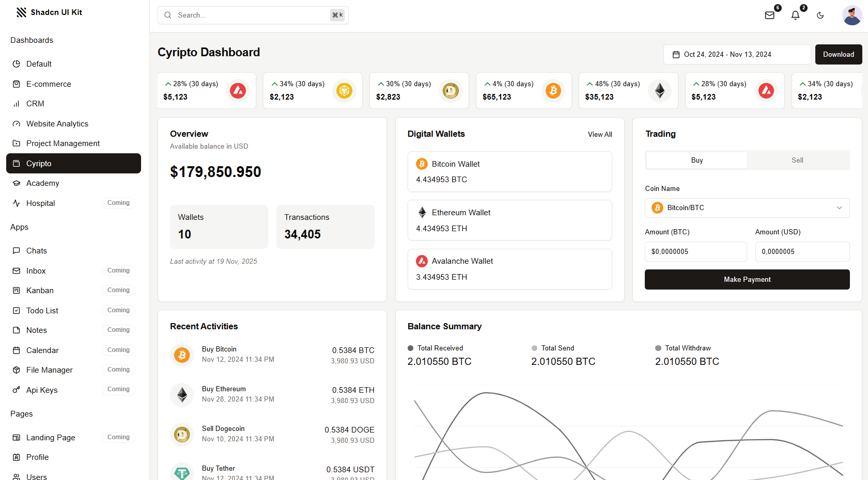The height and width of the screenshot is (480, 868).
Task: Click the Website Analytics gauge icon
Action: tap(17, 124)
